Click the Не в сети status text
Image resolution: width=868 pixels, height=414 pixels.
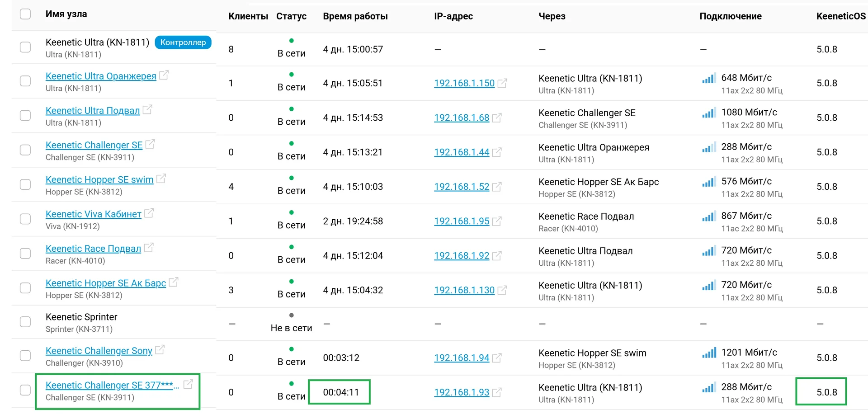click(x=292, y=328)
